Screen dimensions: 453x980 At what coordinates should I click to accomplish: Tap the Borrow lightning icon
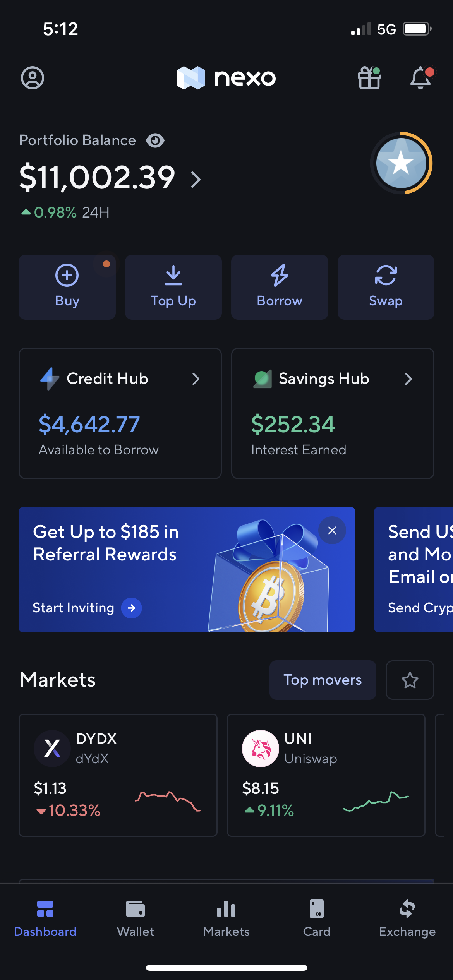pos(280,275)
